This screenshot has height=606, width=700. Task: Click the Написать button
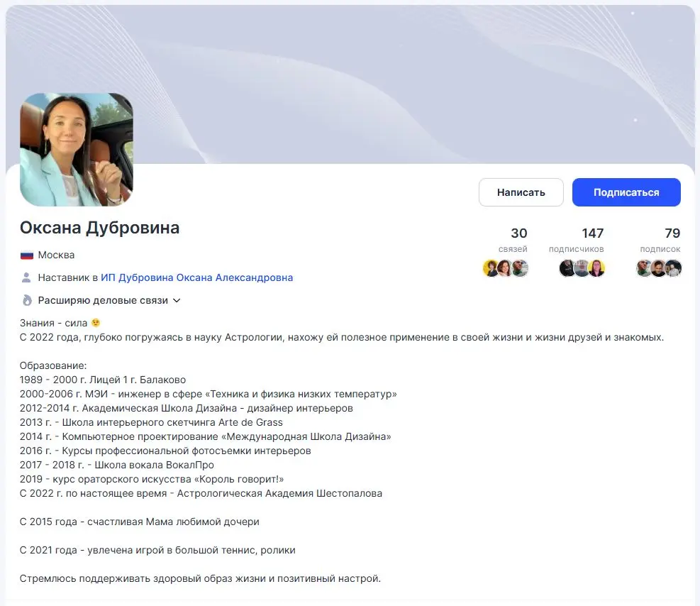tap(521, 192)
